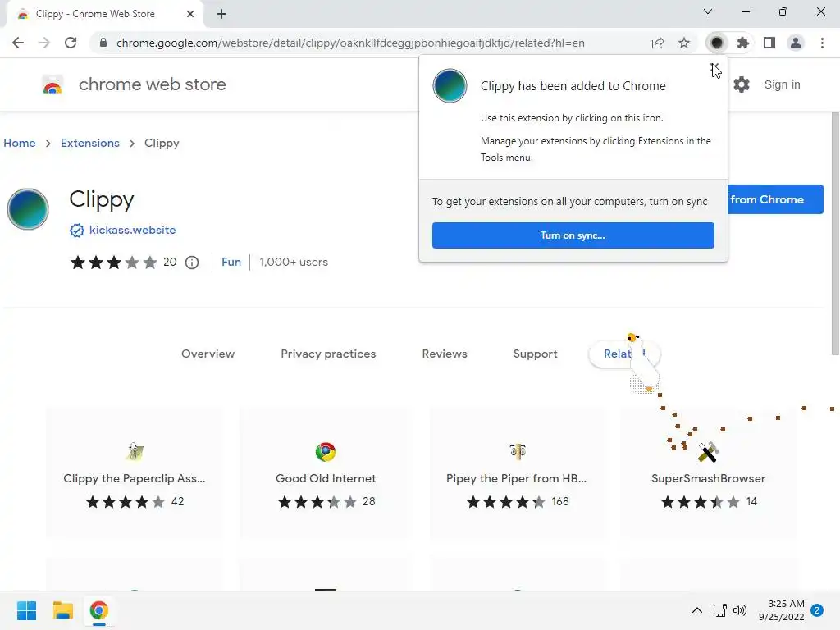Screen dimensions: 840x630
Task: Click the Chrome Web Store rainbow logo
Action: click(52, 84)
